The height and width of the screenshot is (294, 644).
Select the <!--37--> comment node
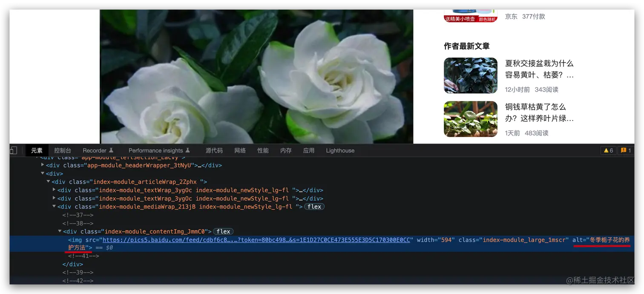78,215
